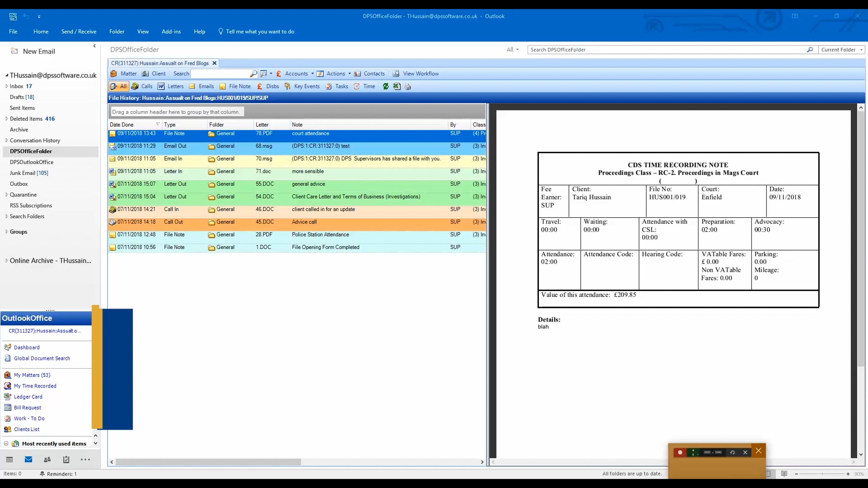Switch to Outlook Mail view icon

pos(28,459)
